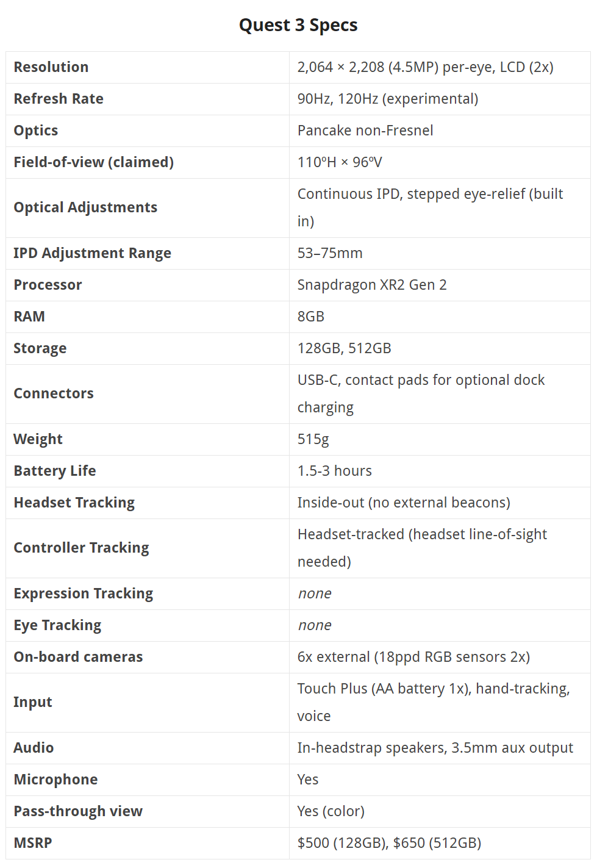
Task: Click the Snapdragon XR2 Gen 2 text
Action: [372, 285]
